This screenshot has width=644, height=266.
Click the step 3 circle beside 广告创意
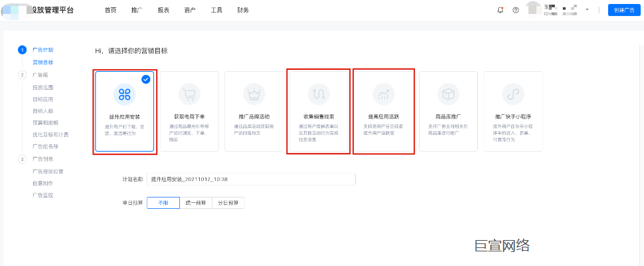(22, 159)
